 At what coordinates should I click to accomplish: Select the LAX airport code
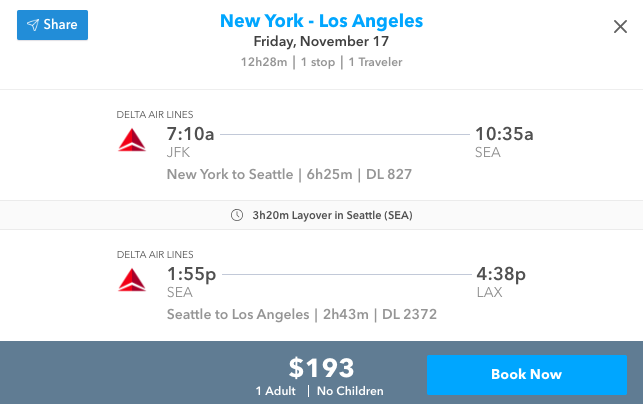tap(489, 293)
